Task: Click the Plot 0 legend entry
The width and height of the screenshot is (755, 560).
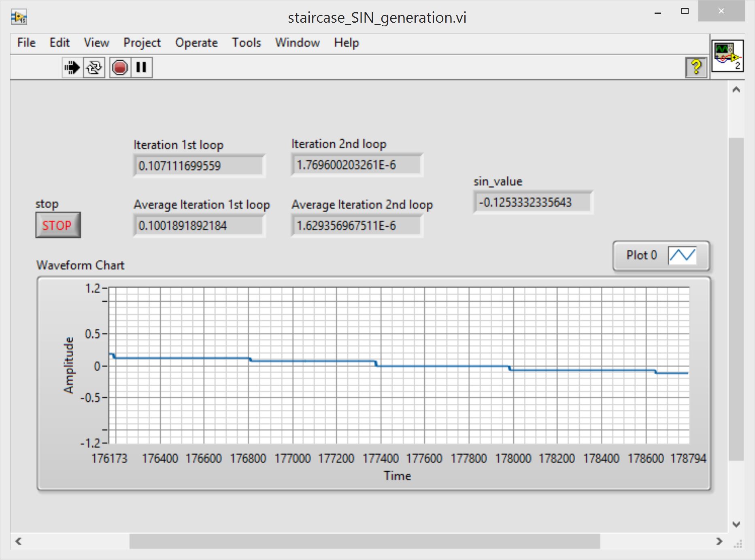Action: [661, 256]
